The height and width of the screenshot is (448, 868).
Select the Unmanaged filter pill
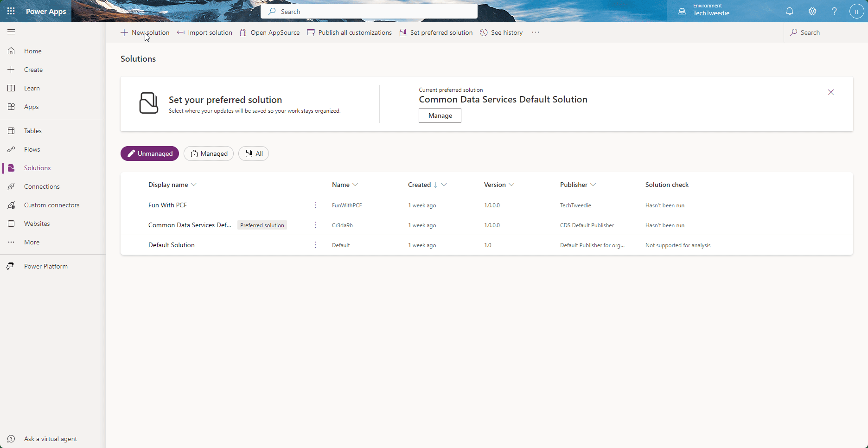149,154
